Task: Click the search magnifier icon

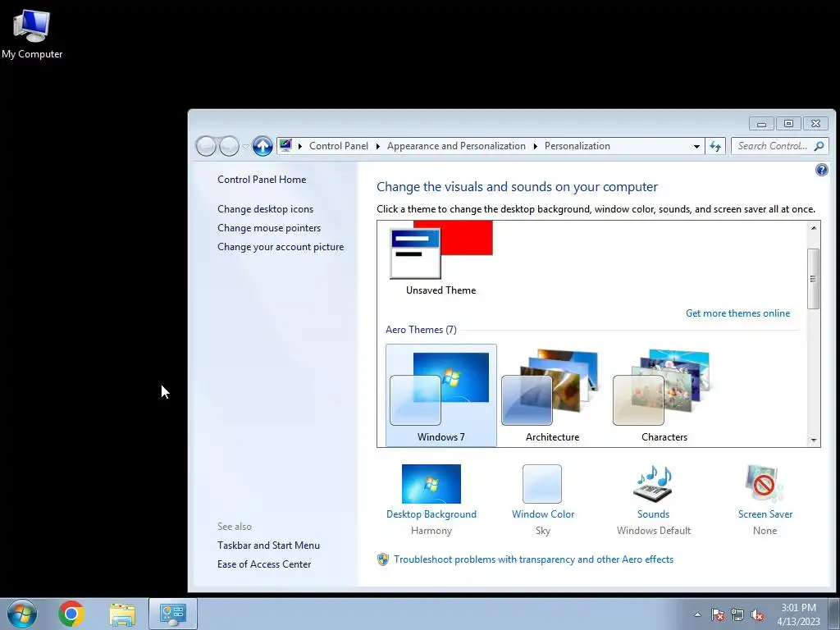Action: click(819, 146)
